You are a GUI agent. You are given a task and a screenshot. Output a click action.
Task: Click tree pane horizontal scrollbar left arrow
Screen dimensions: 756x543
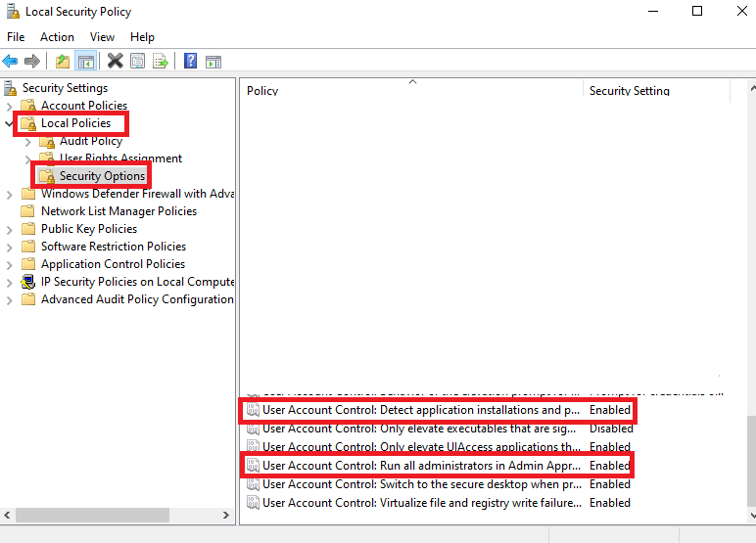coord(7,515)
